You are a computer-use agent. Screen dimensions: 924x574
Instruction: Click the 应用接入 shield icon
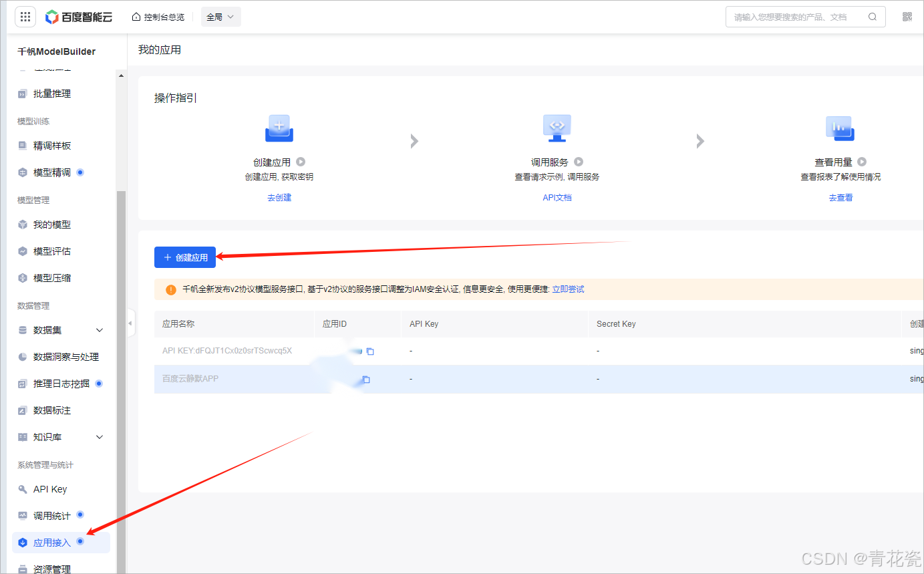(22, 543)
